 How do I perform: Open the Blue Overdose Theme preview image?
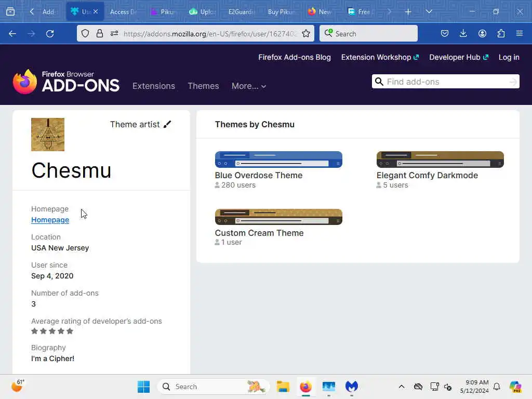[278, 159]
